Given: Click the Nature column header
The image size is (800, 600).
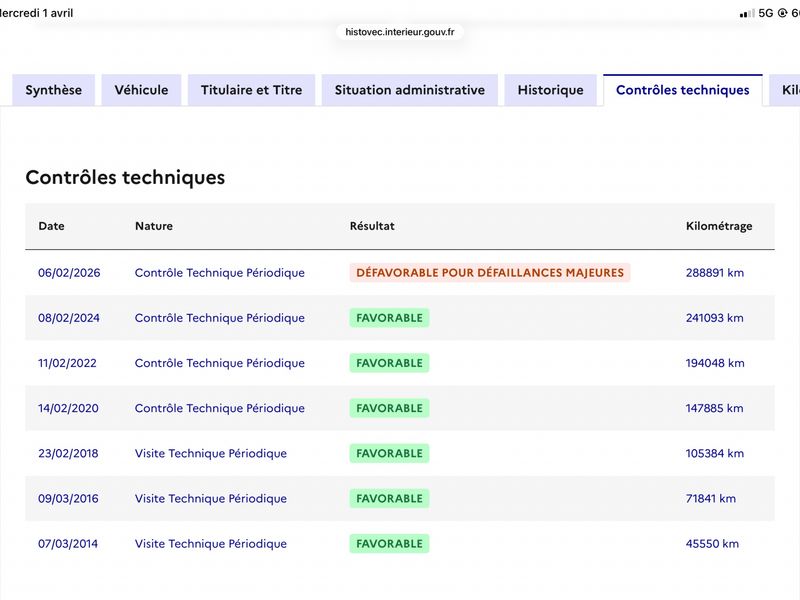Looking at the screenshot, I should click(154, 226).
